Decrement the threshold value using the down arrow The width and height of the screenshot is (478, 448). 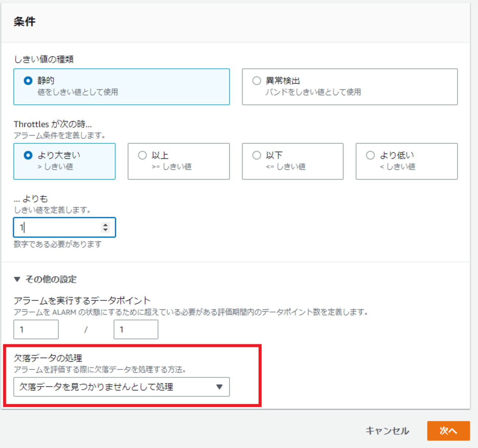pos(106,230)
